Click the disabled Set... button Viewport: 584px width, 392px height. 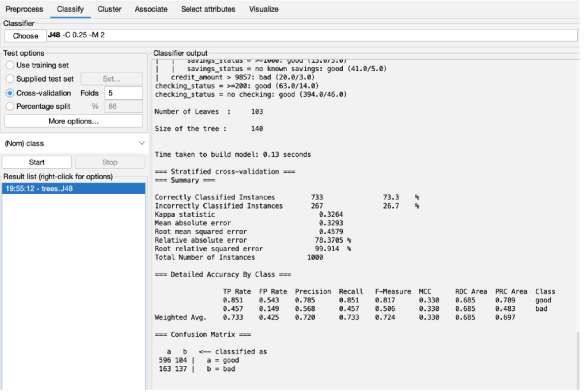[111, 79]
